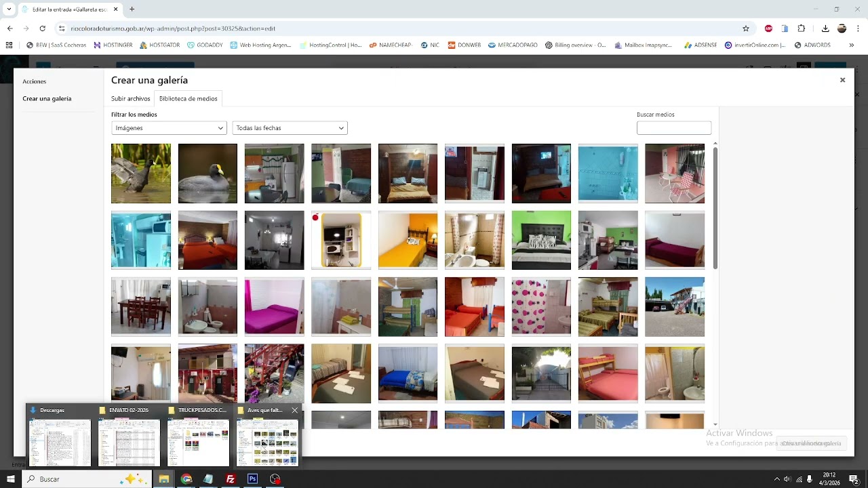Open the HOSTGATOR bookmark
Viewport: 868px width, 488px height.
[161, 45]
